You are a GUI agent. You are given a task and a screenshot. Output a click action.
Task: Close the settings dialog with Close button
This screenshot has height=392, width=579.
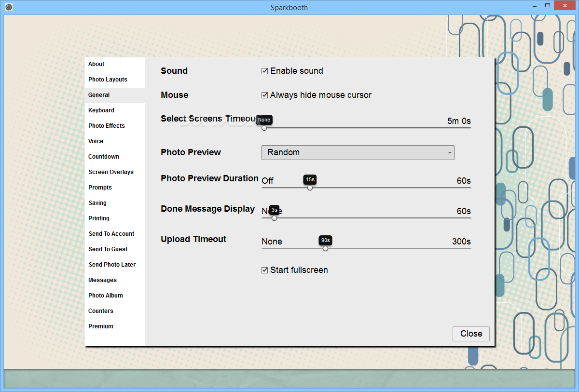click(471, 334)
